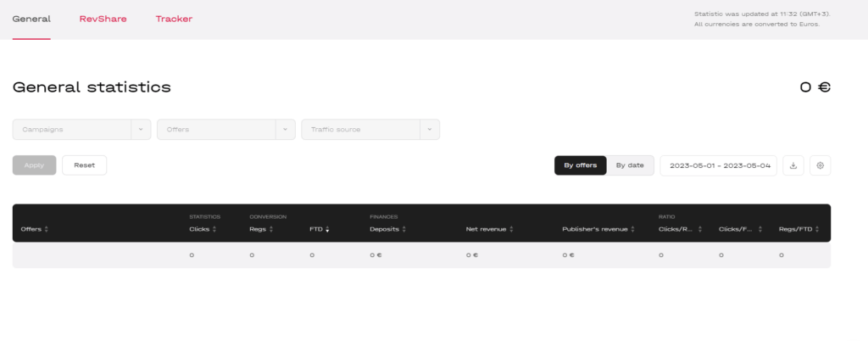Screen dimensions: 868x341
Task: Open the RevShare tab
Action: 103,19
